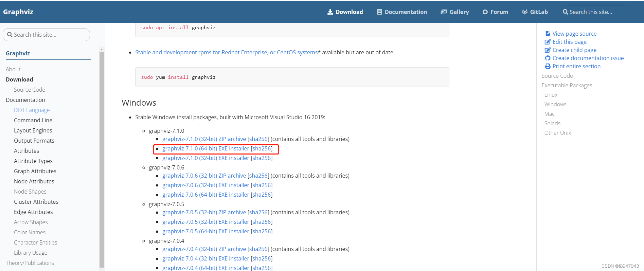Open DOT Language in the sidebar

point(32,110)
